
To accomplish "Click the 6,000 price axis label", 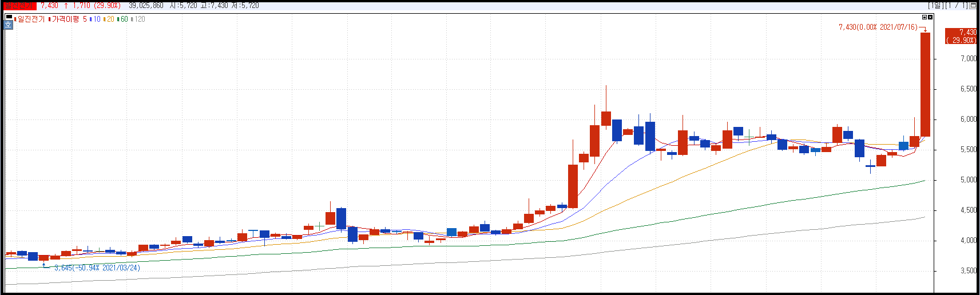I will (x=969, y=119).
